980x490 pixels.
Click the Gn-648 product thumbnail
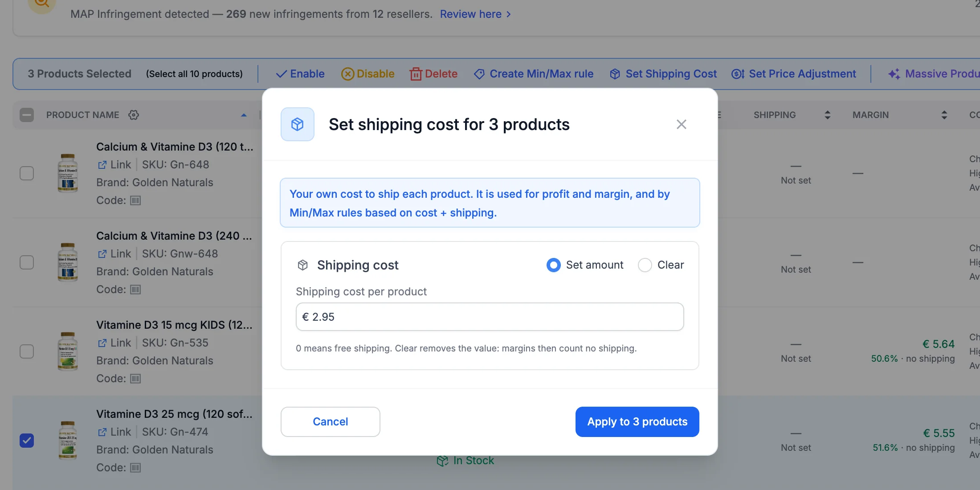68,173
